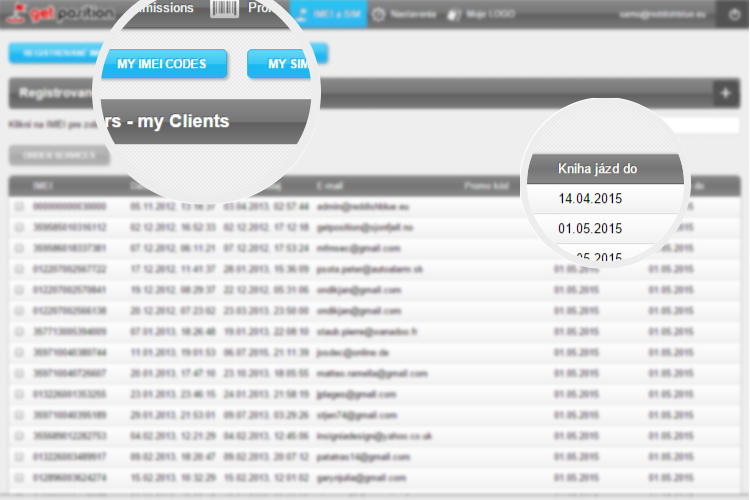Click the 14.04.2015 date cell
The height and width of the screenshot is (500, 750).
(x=590, y=199)
